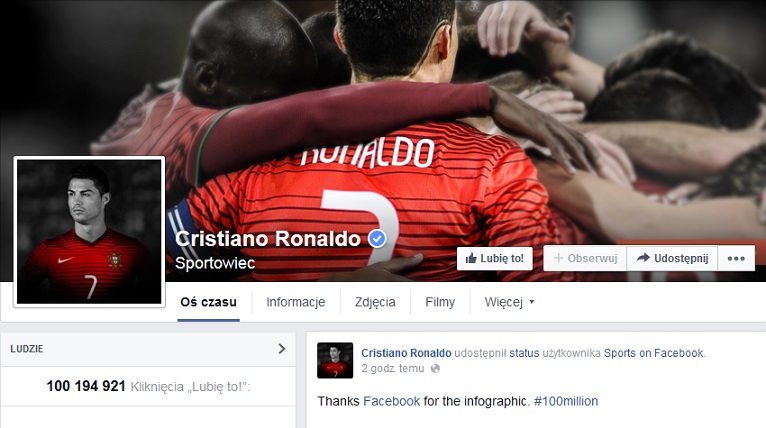Click the plus icon on Obserwuj
The image size is (766, 428).
point(558,258)
